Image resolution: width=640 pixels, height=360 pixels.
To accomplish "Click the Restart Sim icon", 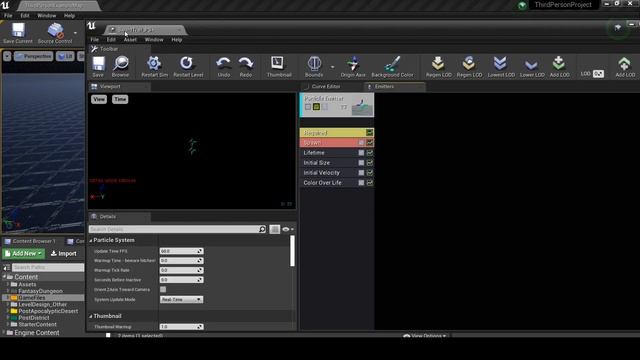I will [154, 64].
